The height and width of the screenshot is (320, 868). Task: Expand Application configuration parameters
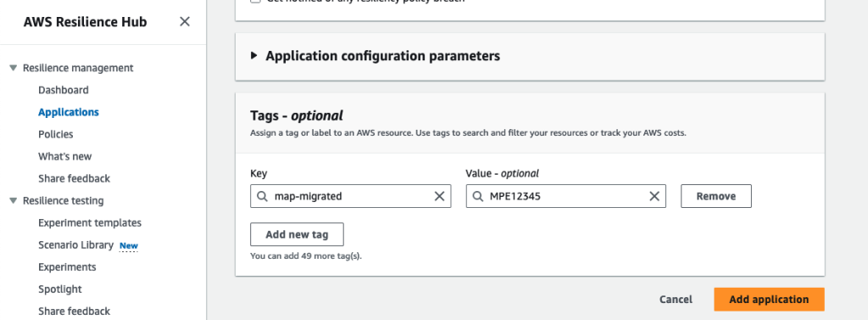point(254,56)
